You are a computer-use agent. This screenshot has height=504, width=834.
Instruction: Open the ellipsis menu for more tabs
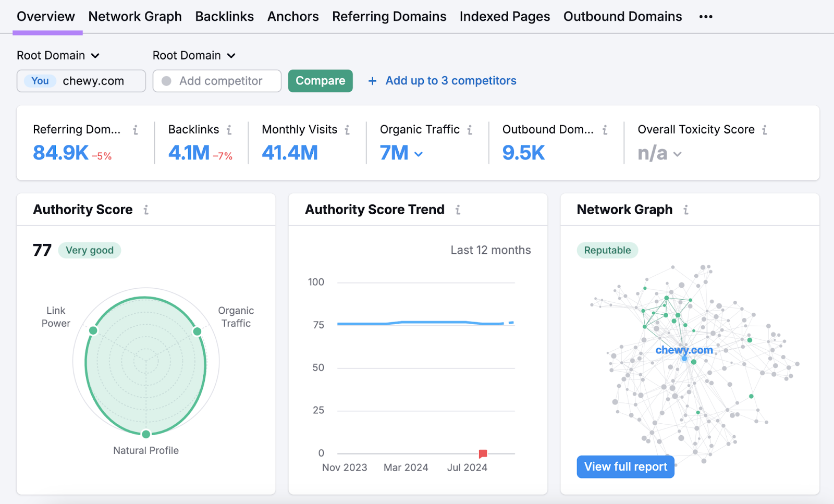click(x=705, y=16)
